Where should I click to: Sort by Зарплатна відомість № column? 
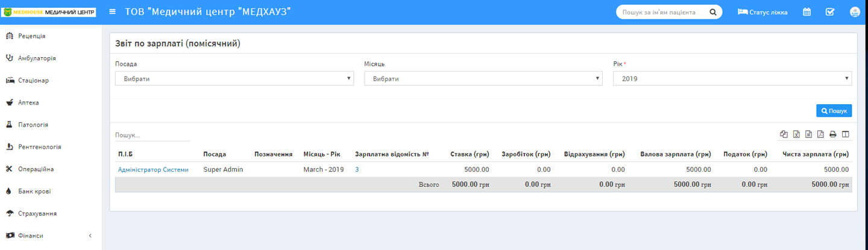pyautogui.click(x=392, y=154)
